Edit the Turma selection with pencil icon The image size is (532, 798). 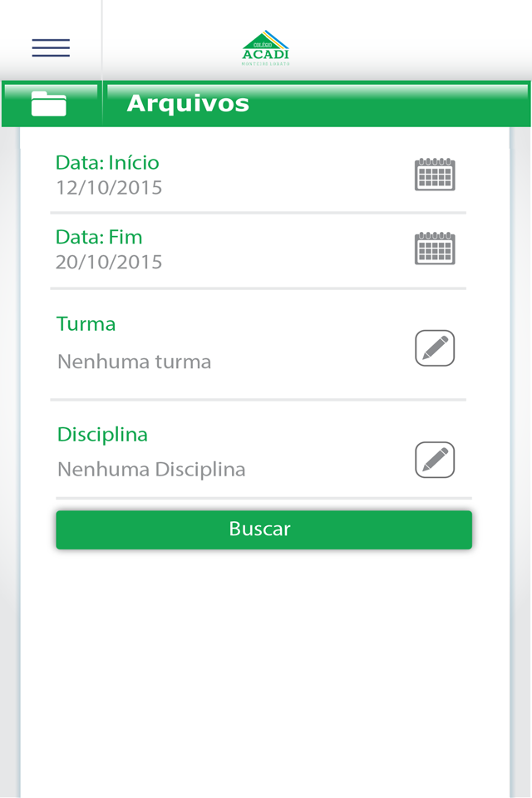click(x=435, y=348)
